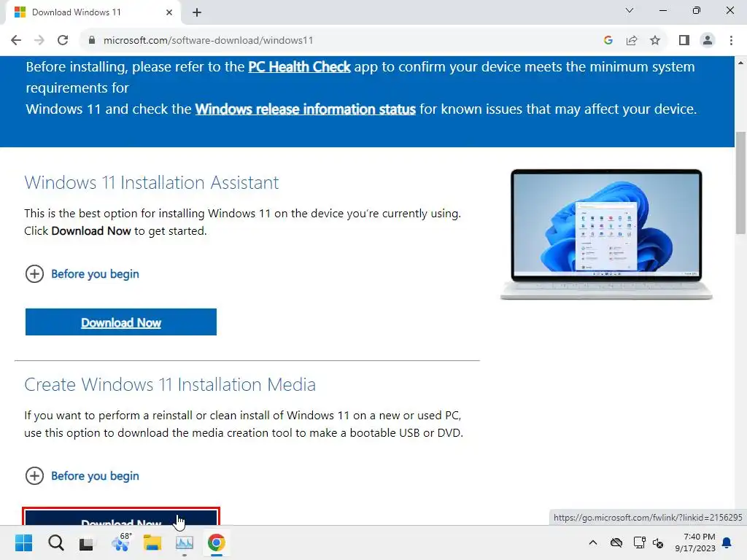Bookmark this page with the star icon

(655, 41)
